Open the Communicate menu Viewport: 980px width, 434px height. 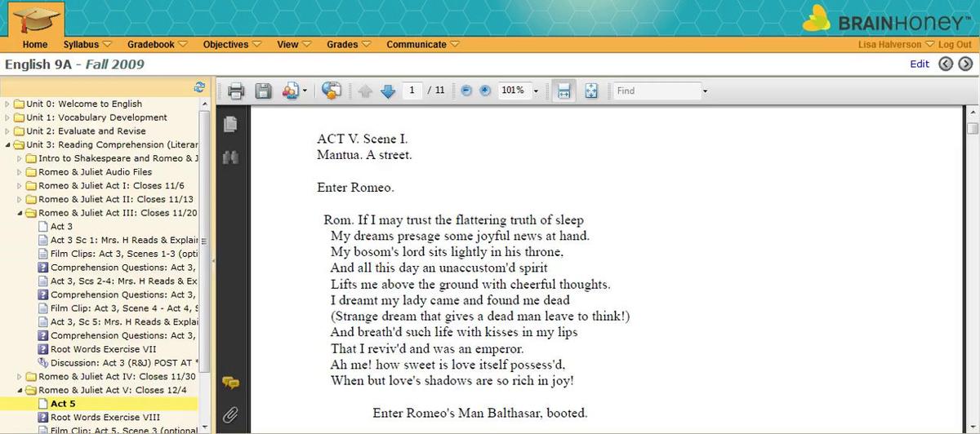(x=422, y=45)
